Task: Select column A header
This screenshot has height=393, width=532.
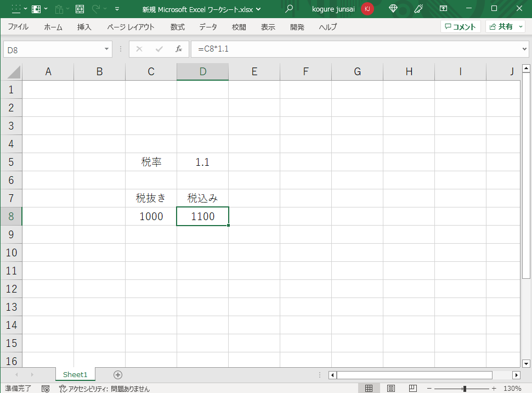Action: pyautogui.click(x=48, y=72)
